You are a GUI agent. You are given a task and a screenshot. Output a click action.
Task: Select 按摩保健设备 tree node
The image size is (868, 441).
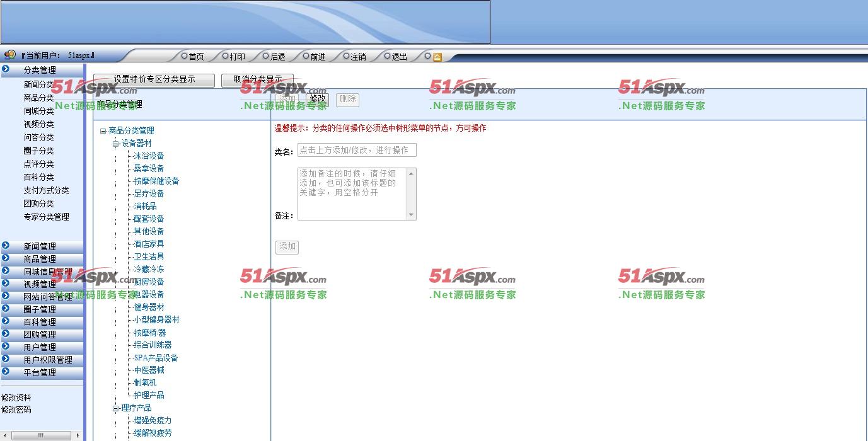pyautogui.click(x=156, y=181)
